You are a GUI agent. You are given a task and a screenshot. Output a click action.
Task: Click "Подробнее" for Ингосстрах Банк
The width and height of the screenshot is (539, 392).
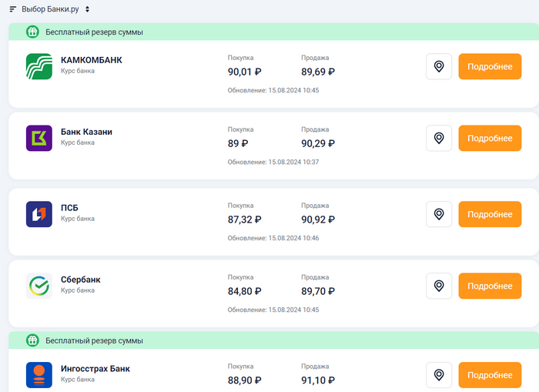[x=489, y=375]
